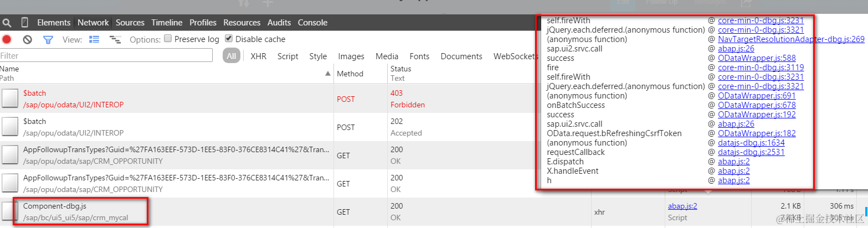Click into the Filter text field

pos(106,56)
